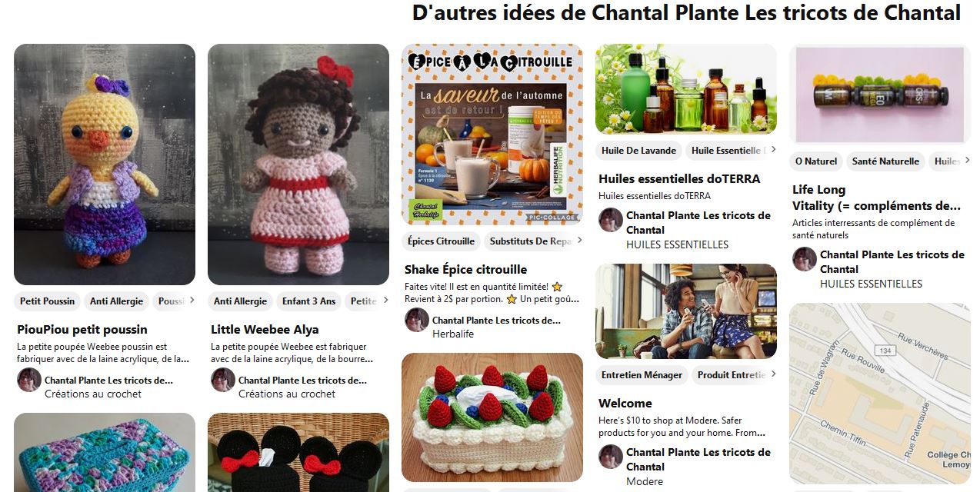
Task: Click the avatar under Life Long Vitality pin
Action: (x=805, y=259)
